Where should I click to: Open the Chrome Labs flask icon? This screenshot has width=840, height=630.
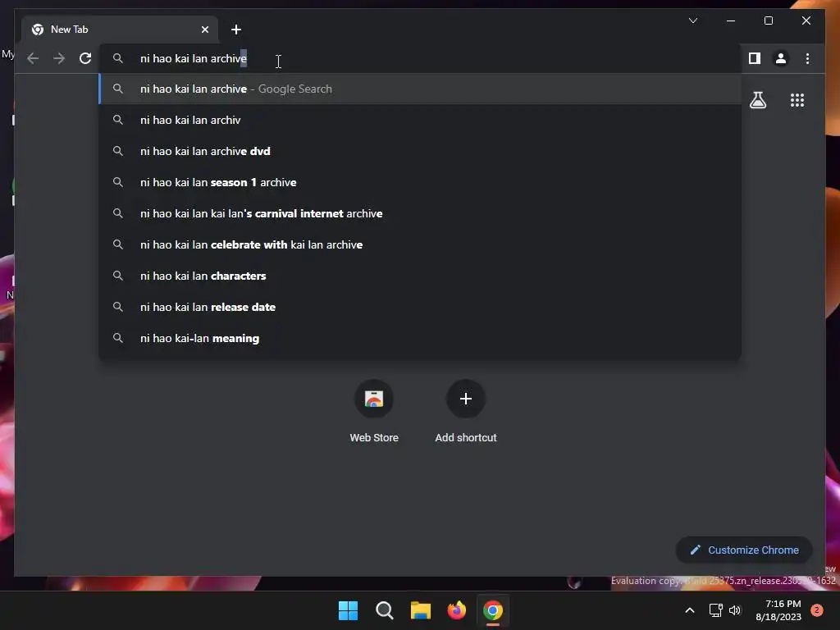click(757, 100)
